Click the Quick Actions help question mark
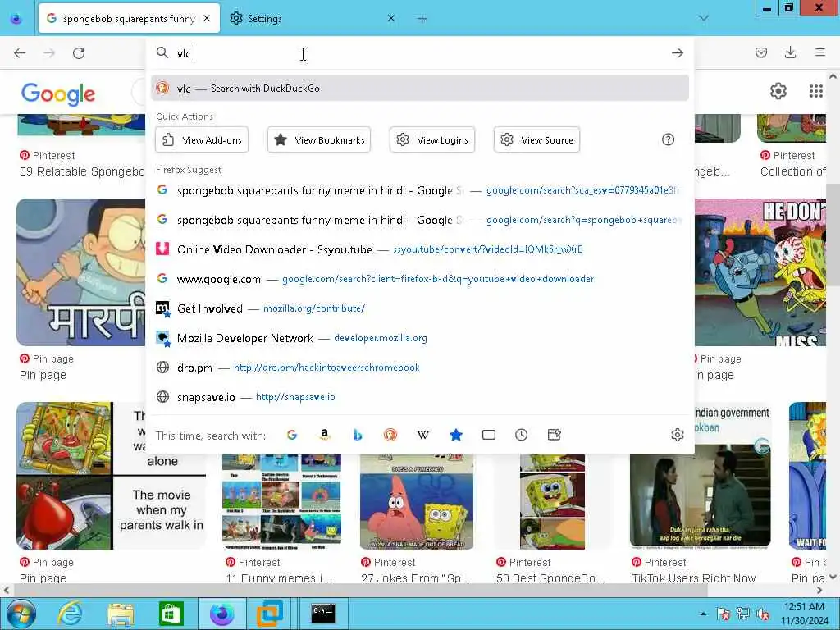840x630 pixels. [668, 139]
